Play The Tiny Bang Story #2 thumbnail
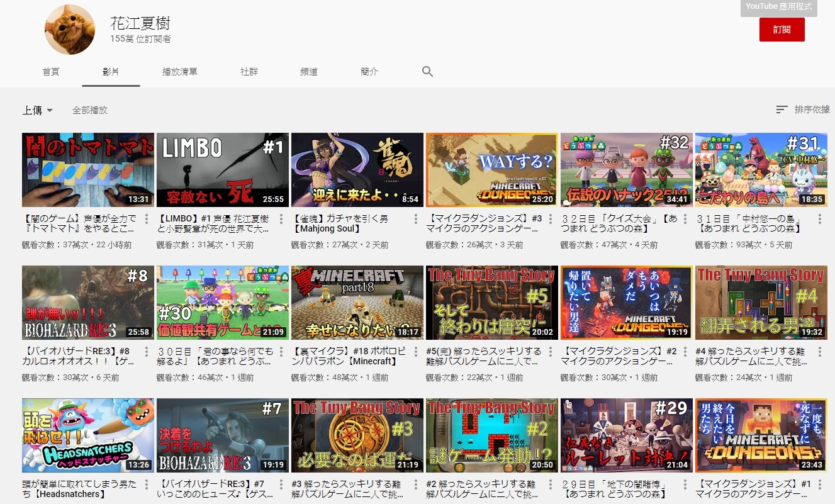835x504 pixels. [492, 435]
